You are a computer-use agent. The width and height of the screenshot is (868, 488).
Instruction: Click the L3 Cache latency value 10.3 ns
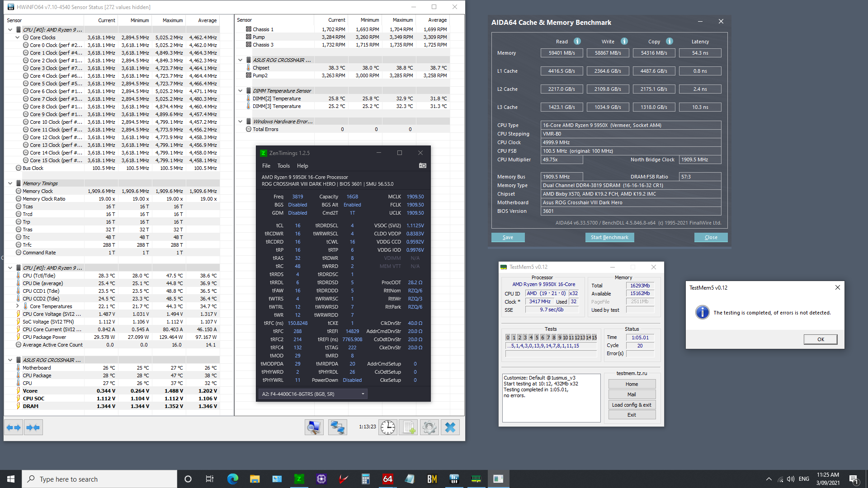pos(700,107)
